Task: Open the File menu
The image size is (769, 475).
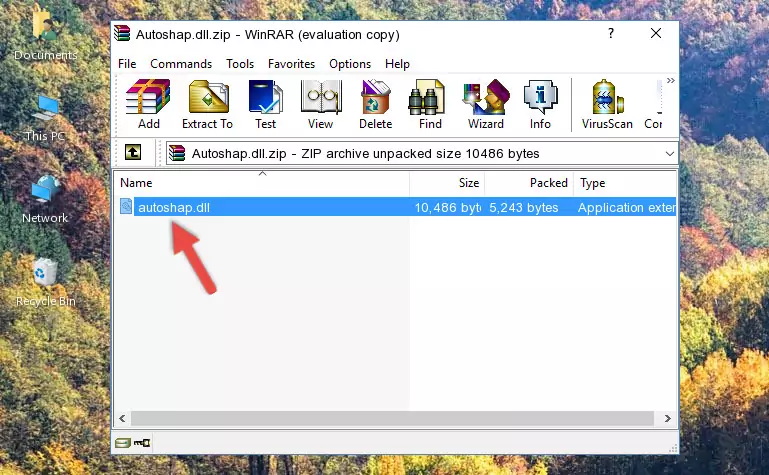Action: (x=127, y=64)
